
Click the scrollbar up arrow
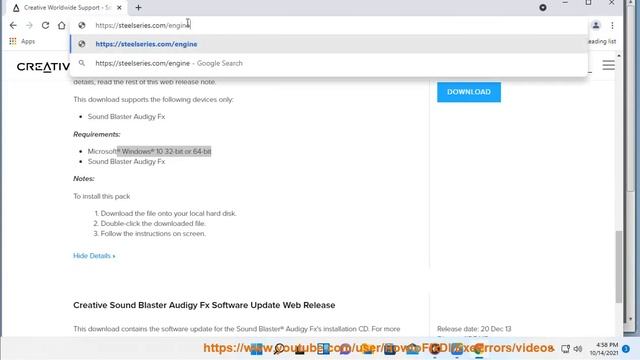619,56
